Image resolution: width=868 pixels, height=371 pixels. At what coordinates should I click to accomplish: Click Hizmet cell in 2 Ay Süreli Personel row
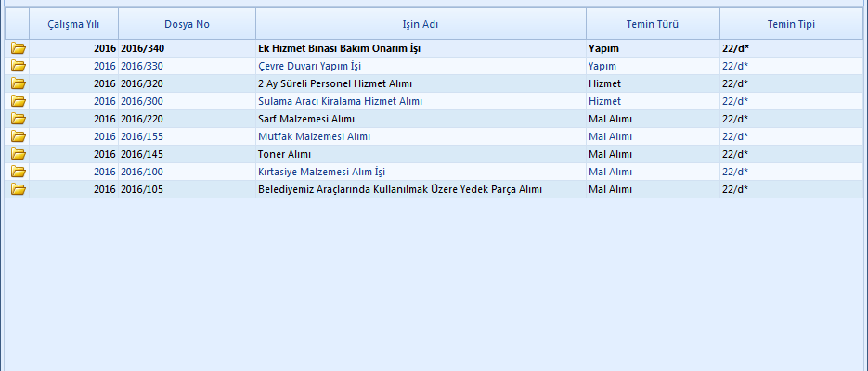coord(604,83)
